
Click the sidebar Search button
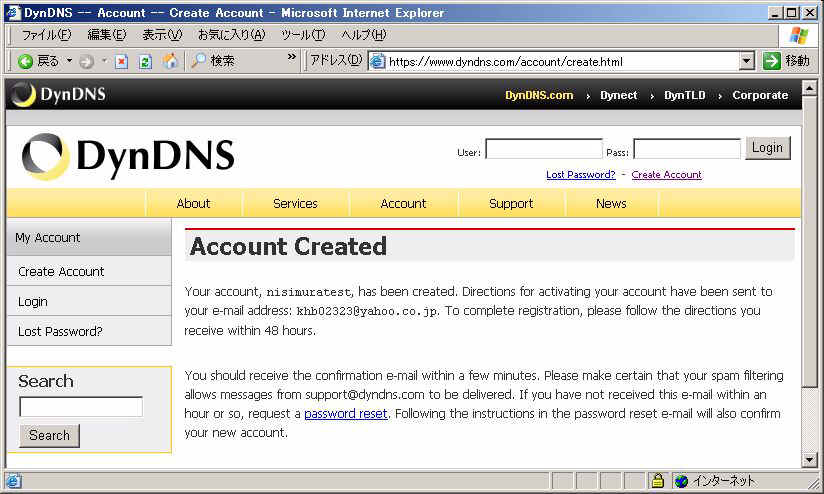tap(49, 436)
